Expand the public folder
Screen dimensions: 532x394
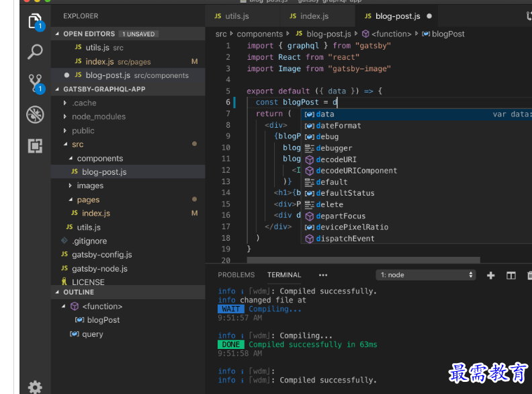(x=64, y=130)
